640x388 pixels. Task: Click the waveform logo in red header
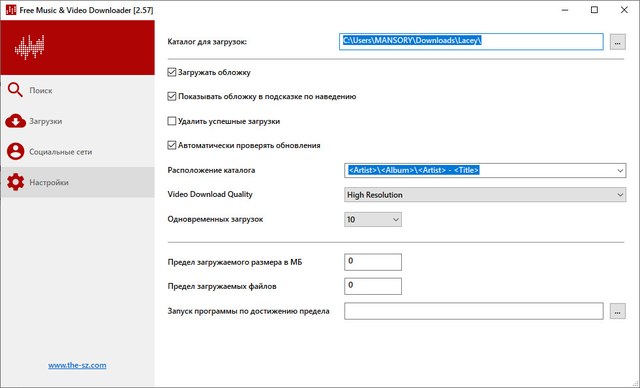(x=29, y=47)
